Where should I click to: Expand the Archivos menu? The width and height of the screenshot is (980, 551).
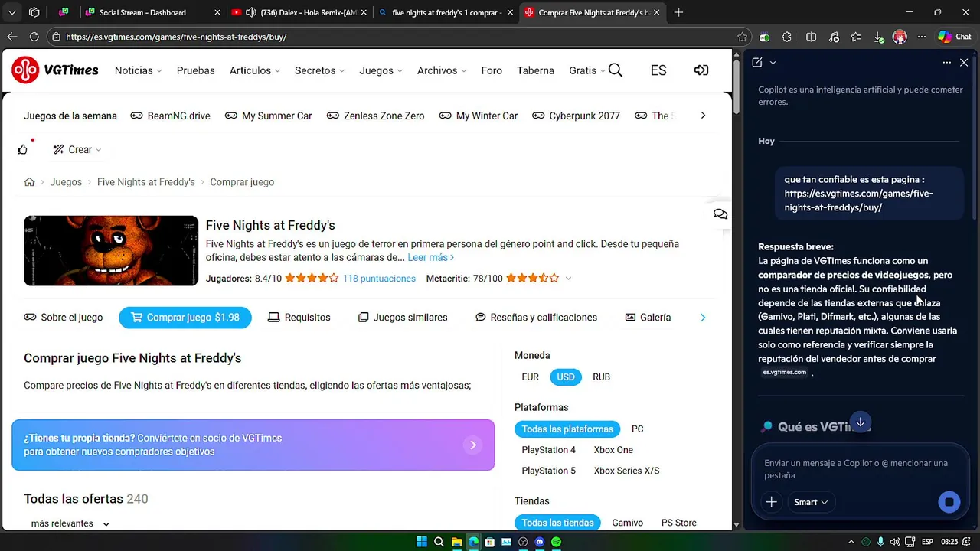(442, 70)
